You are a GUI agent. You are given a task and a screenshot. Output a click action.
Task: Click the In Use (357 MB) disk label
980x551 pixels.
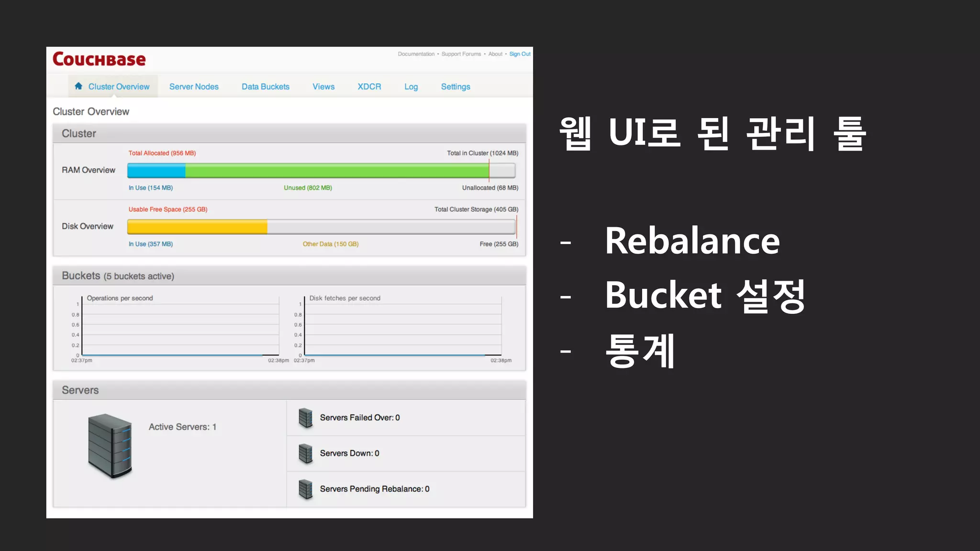pyautogui.click(x=151, y=244)
